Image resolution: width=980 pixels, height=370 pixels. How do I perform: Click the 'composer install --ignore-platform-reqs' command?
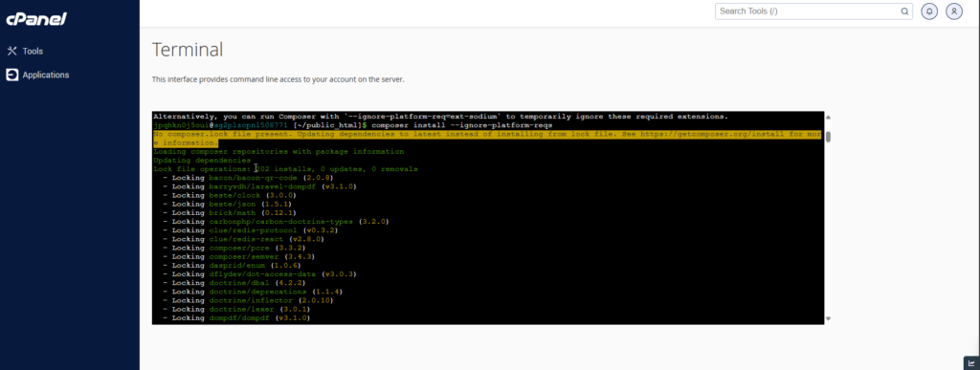coord(462,125)
